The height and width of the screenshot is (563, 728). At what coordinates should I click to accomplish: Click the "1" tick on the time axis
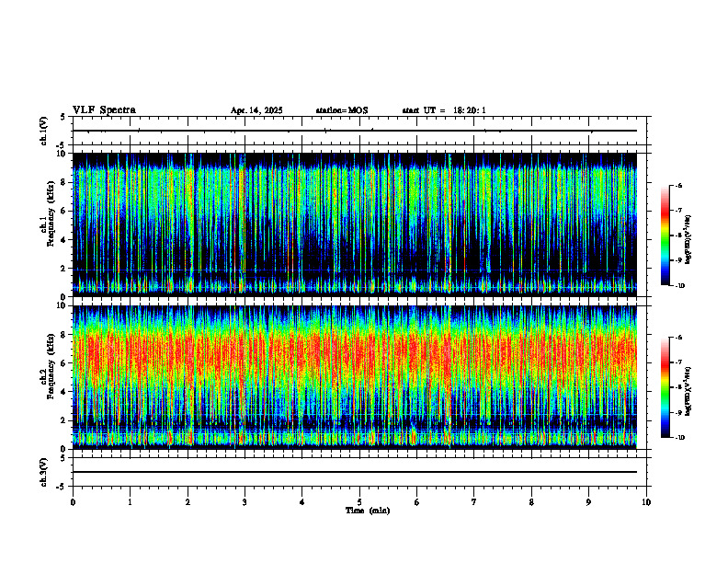[130, 502]
